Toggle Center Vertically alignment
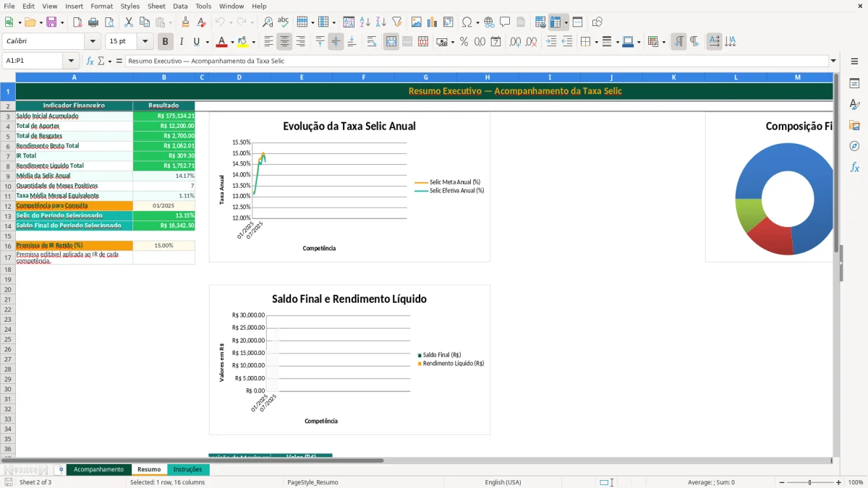This screenshot has width=868, height=488. click(336, 42)
